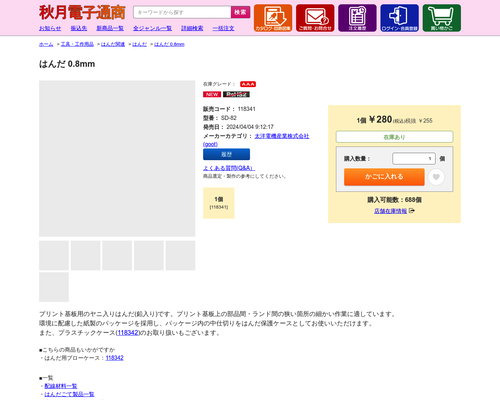The height and width of the screenshot is (400, 500).
Task: Open the login and registration icon button
Action: [x=399, y=18]
